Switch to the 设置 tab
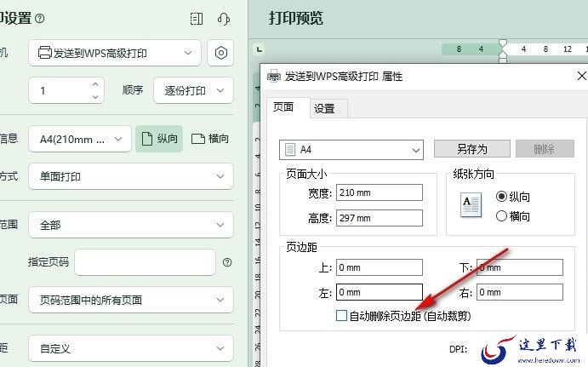Viewport: 588px width, 367px height. pyautogui.click(x=325, y=109)
